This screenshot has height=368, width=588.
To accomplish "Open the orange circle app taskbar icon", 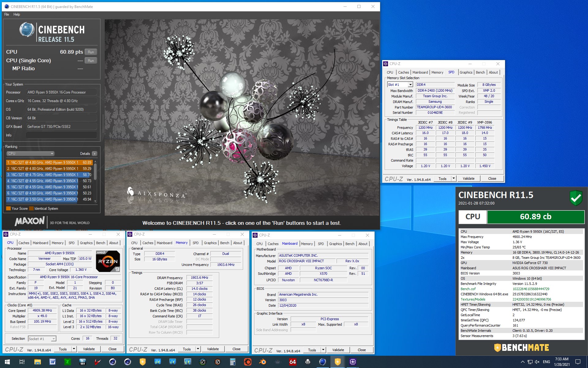I will click(x=247, y=362).
